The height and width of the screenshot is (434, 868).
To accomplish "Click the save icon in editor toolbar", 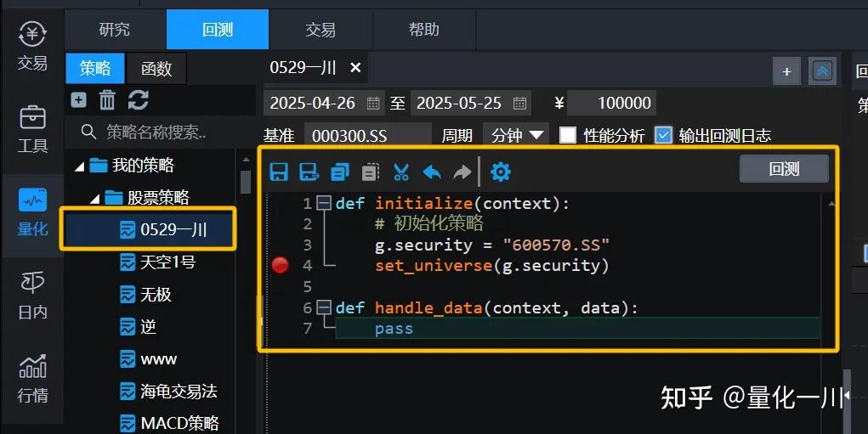I will tap(279, 172).
